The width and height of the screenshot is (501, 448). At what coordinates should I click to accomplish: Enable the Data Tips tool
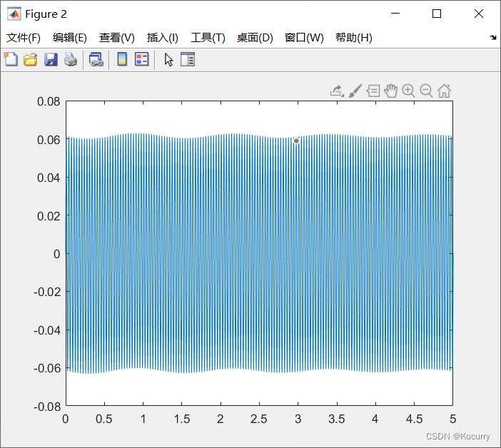(373, 91)
